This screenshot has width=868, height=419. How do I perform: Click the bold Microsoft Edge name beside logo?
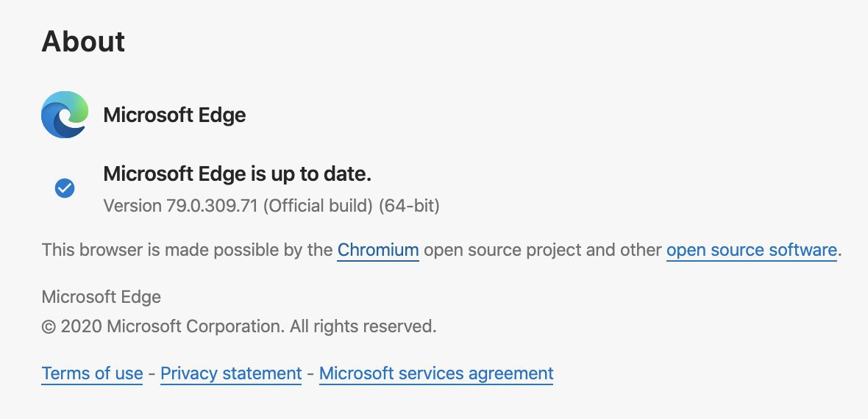(x=174, y=115)
